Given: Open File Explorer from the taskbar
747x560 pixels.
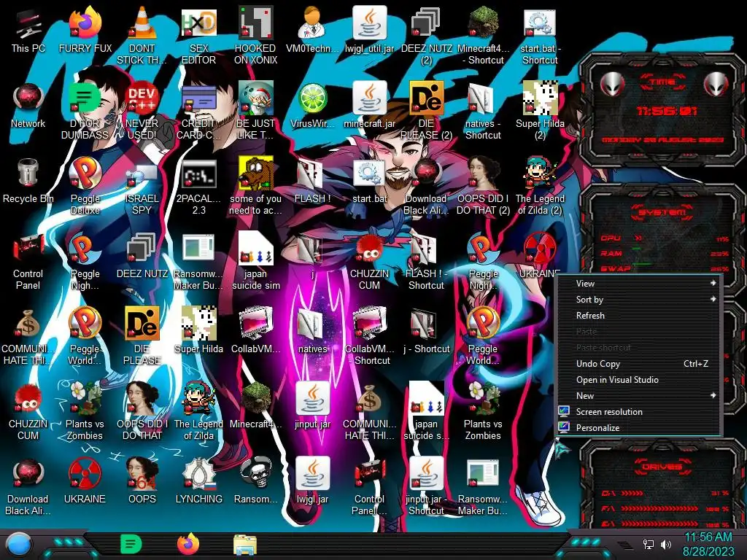Looking at the screenshot, I should point(245,545).
